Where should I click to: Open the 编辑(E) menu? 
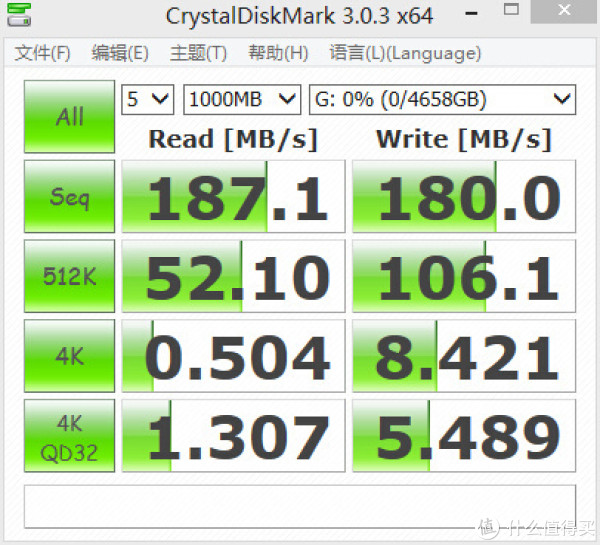[120, 53]
